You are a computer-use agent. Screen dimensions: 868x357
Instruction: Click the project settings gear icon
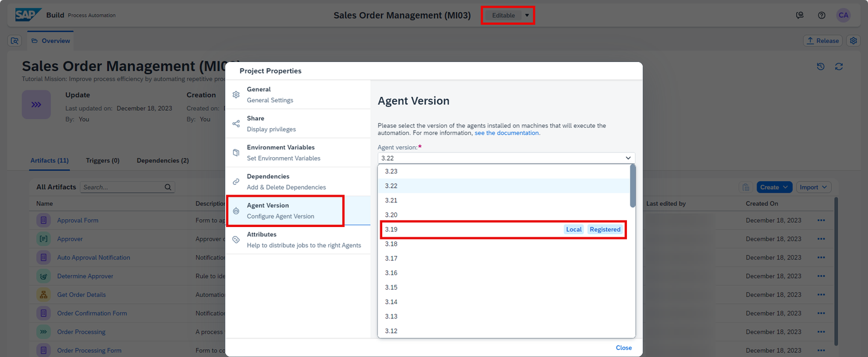pos(853,40)
